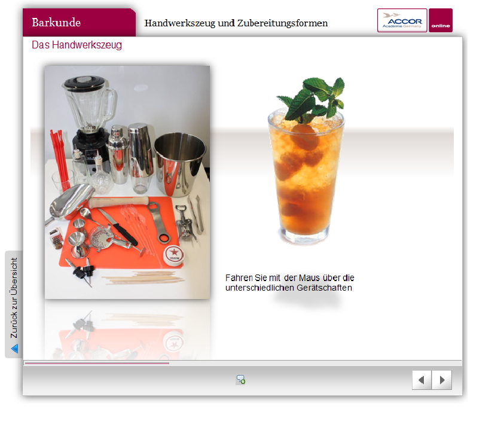Click the Accor Académie Germany logo
The width and height of the screenshot is (504, 424).
[402, 20]
